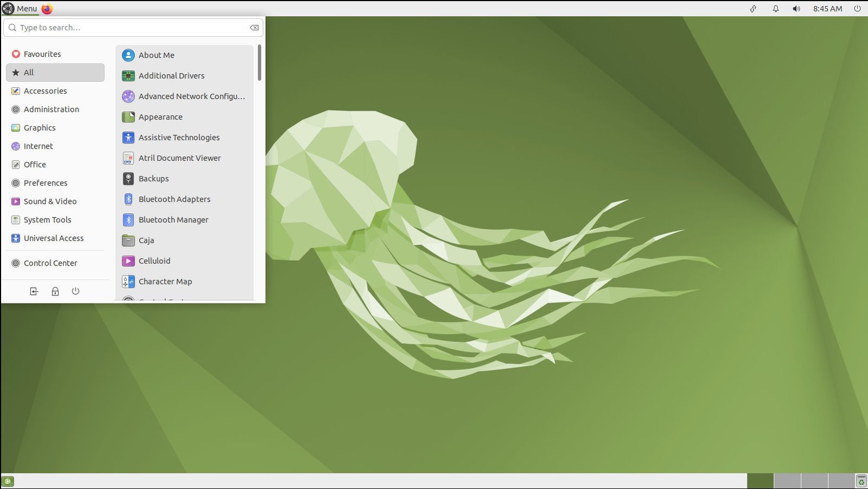Click the log out icon in menu

point(34,292)
